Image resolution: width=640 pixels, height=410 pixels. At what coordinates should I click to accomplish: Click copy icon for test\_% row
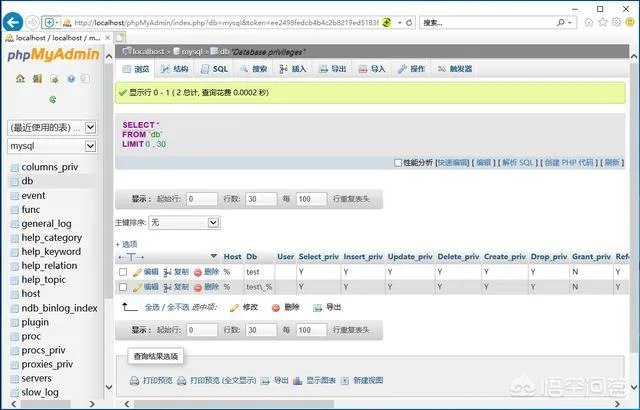[x=167, y=287]
